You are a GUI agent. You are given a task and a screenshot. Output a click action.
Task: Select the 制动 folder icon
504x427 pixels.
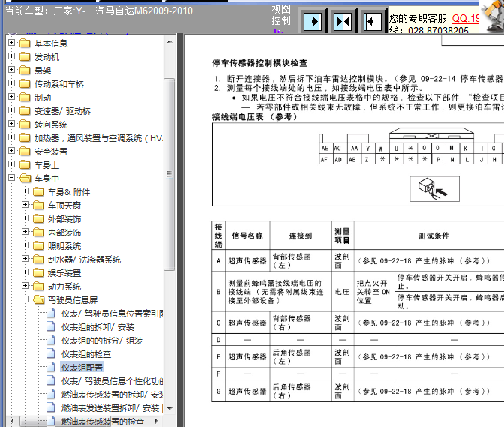pyautogui.click(x=25, y=97)
